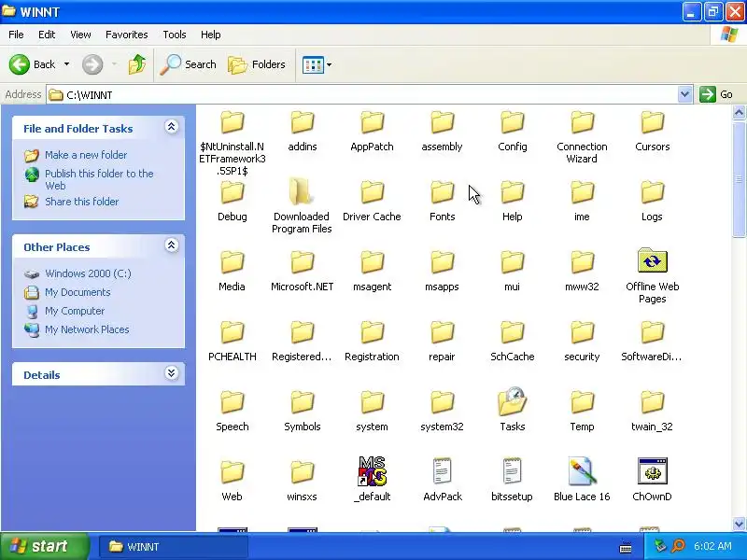Select the PCHEALTH folder
The width and height of the screenshot is (747, 560).
(233, 341)
